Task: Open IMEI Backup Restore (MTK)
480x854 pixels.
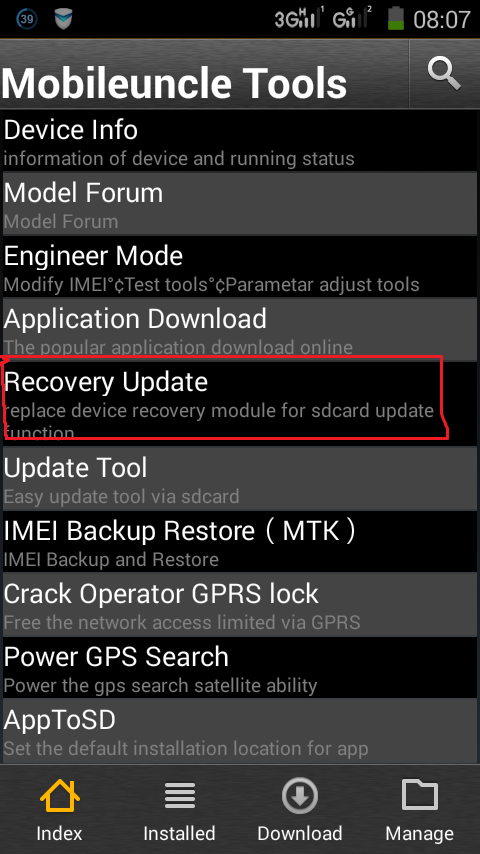Action: coord(240,541)
